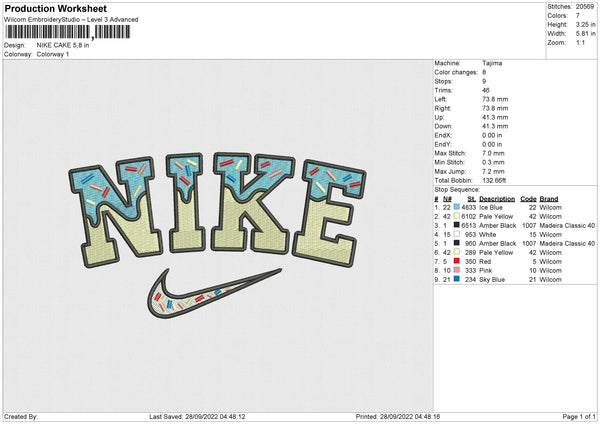Click the 'Description' column header
600x424 pixels.
(497, 199)
